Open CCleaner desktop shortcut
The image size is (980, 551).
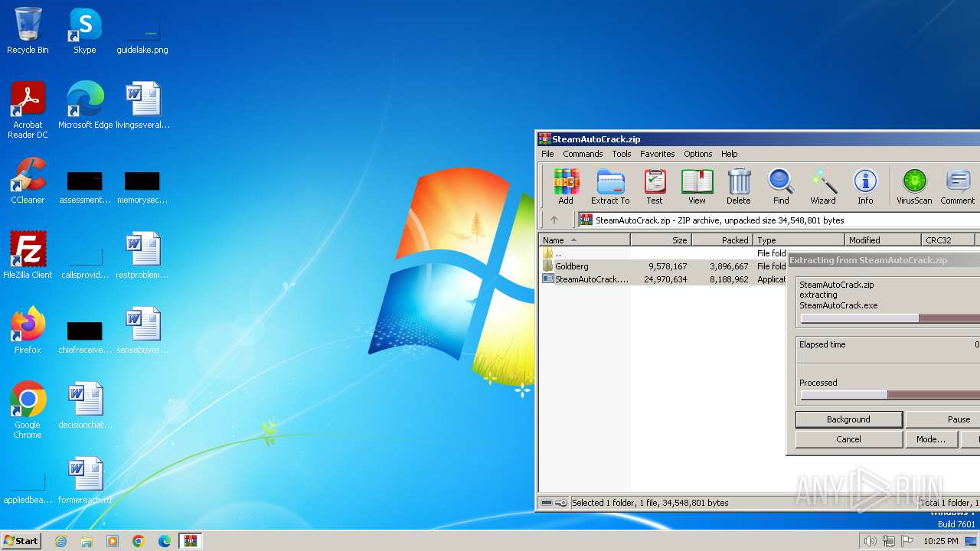point(28,181)
